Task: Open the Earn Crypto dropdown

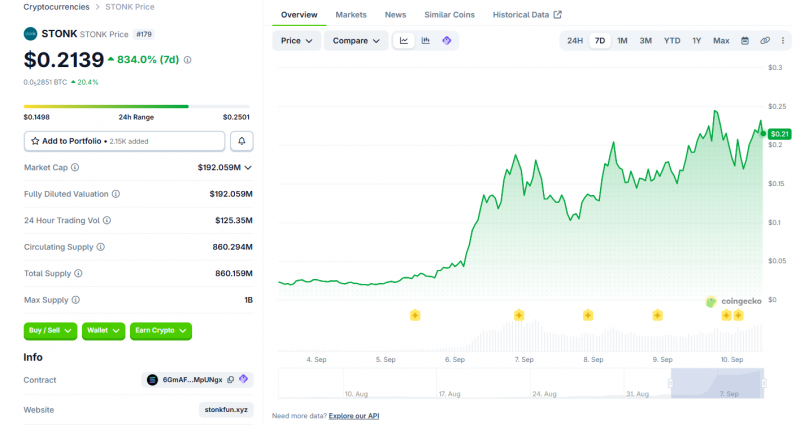Action: pyautogui.click(x=161, y=331)
